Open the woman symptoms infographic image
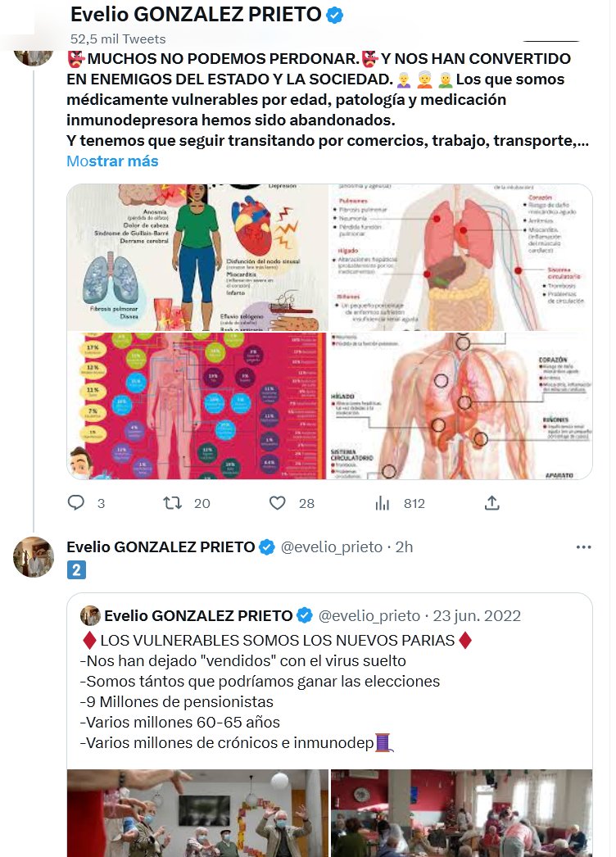616x857 pixels. [197, 257]
